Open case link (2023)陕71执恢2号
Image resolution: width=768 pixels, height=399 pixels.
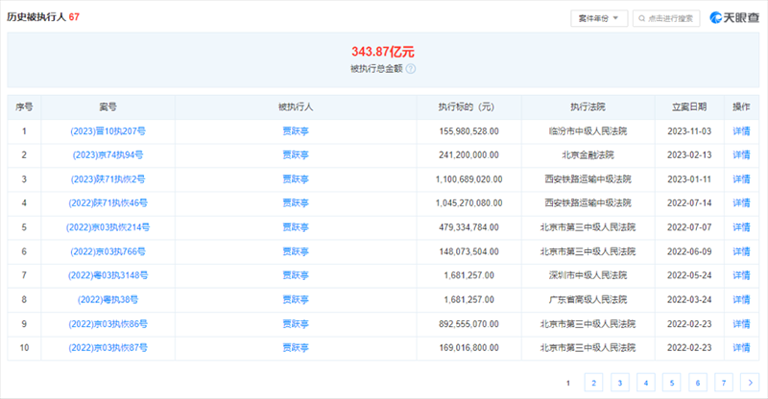coord(108,179)
